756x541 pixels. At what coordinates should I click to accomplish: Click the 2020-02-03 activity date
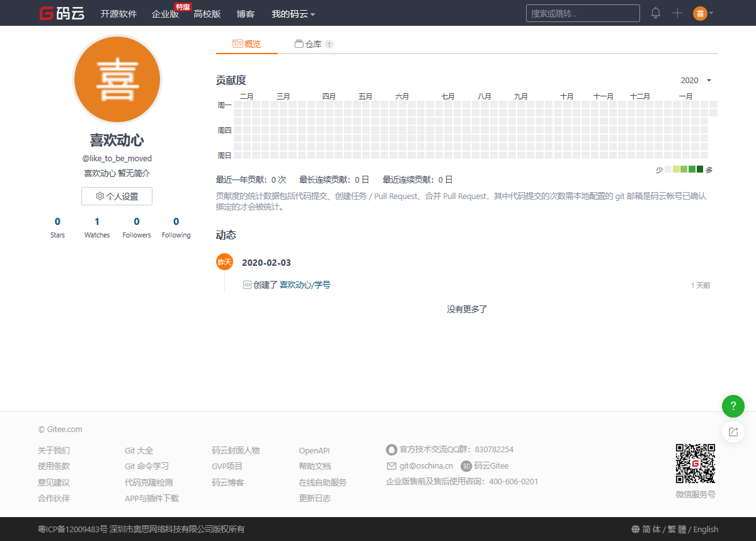pos(266,263)
